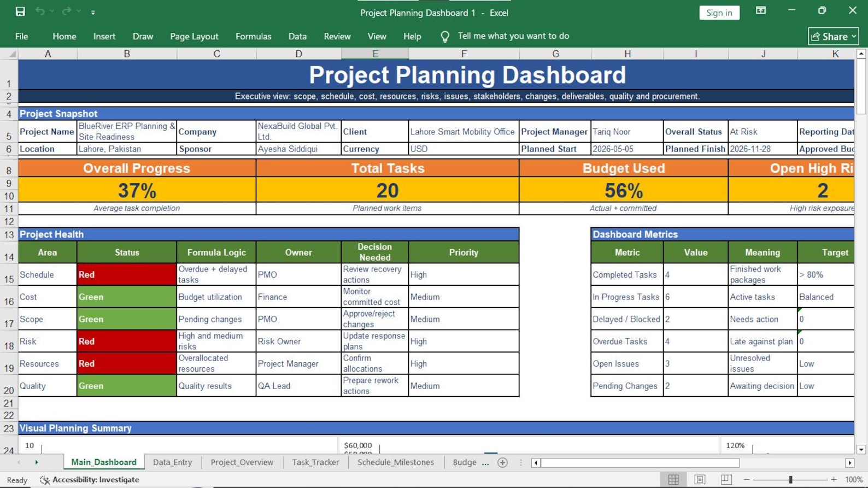The height and width of the screenshot is (488, 868).
Task: Select column E header
Action: click(x=375, y=54)
